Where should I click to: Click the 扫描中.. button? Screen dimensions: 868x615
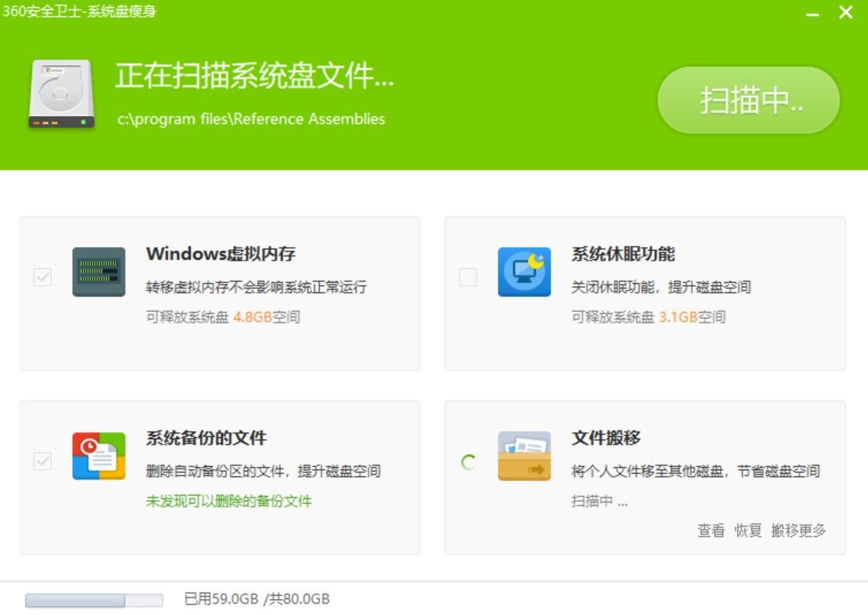tap(748, 100)
